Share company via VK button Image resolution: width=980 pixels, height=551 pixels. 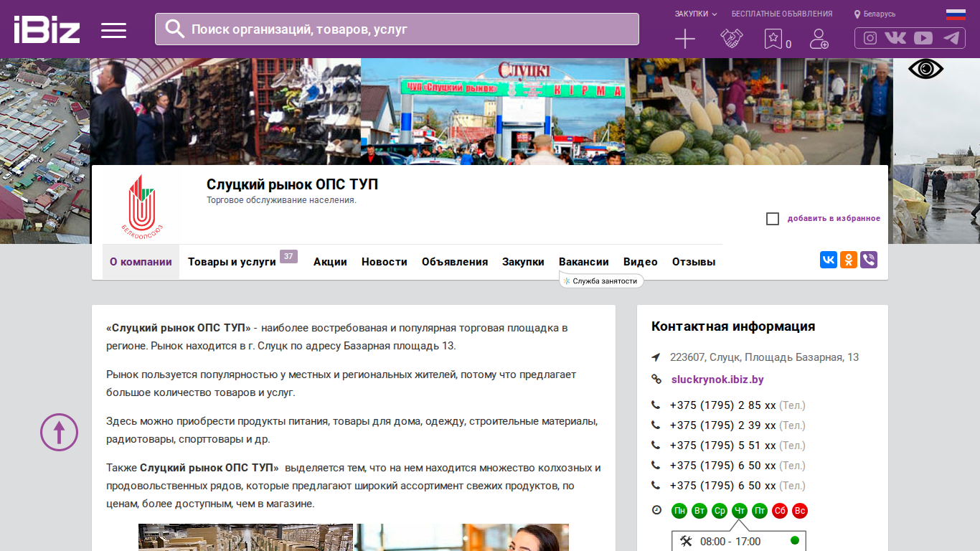pyautogui.click(x=829, y=260)
